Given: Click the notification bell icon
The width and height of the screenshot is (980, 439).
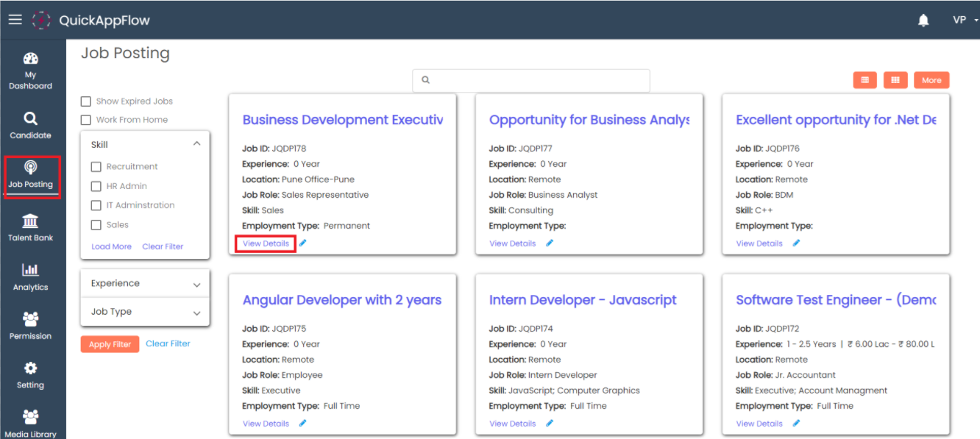Looking at the screenshot, I should click(x=923, y=21).
